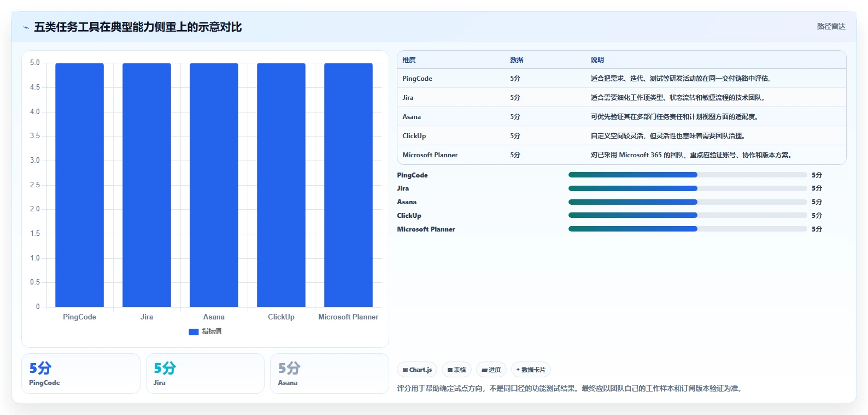The height and width of the screenshot is (415, 868).
Task: Click the Chart.js tag chip
Action: (x=417, y=370)
